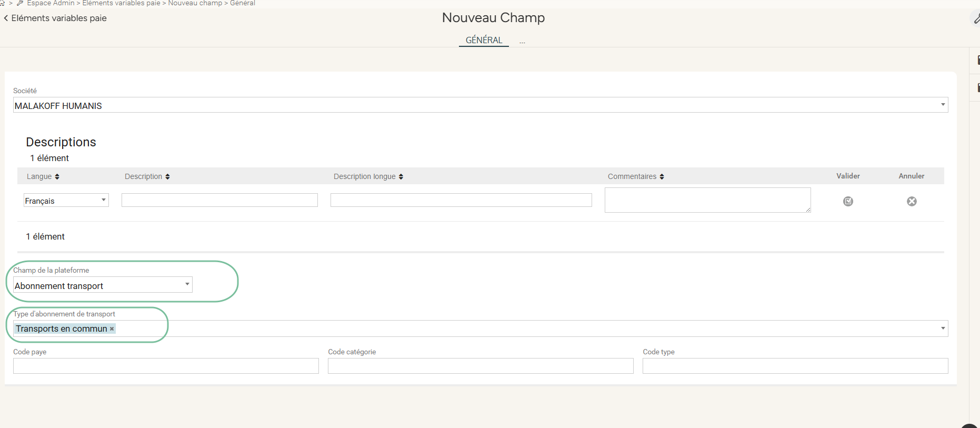Screen dimensions: 980x428
Task: Click 'Espace Admin' in the breadcrumb
Action: 51,3
